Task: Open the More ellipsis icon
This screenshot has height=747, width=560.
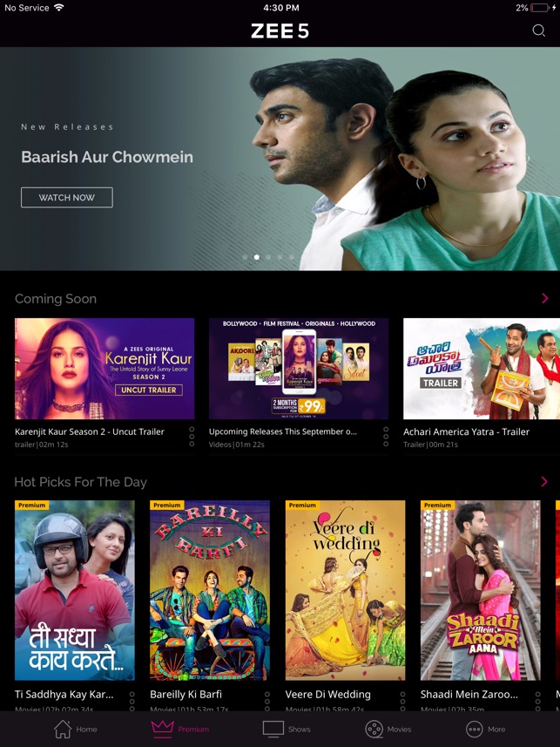Action: (475, 729)
